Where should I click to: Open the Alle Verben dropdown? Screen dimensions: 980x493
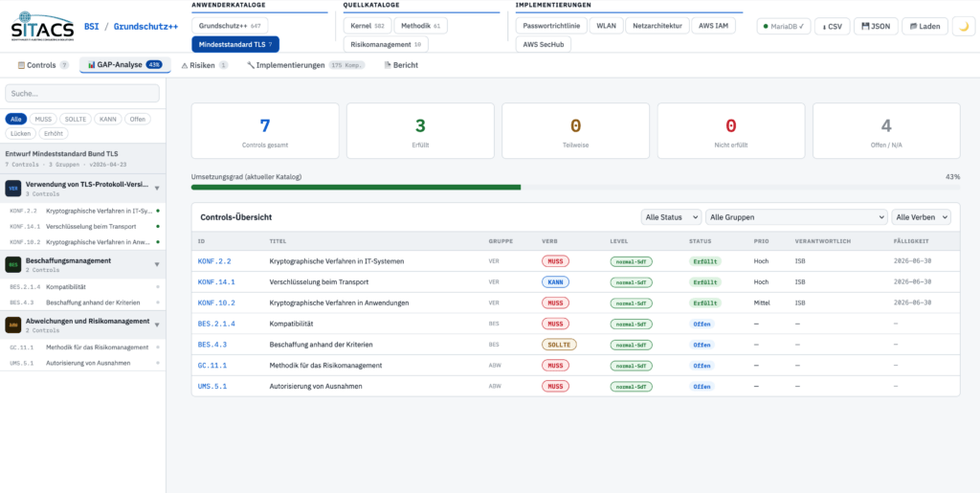click(922, 216)
